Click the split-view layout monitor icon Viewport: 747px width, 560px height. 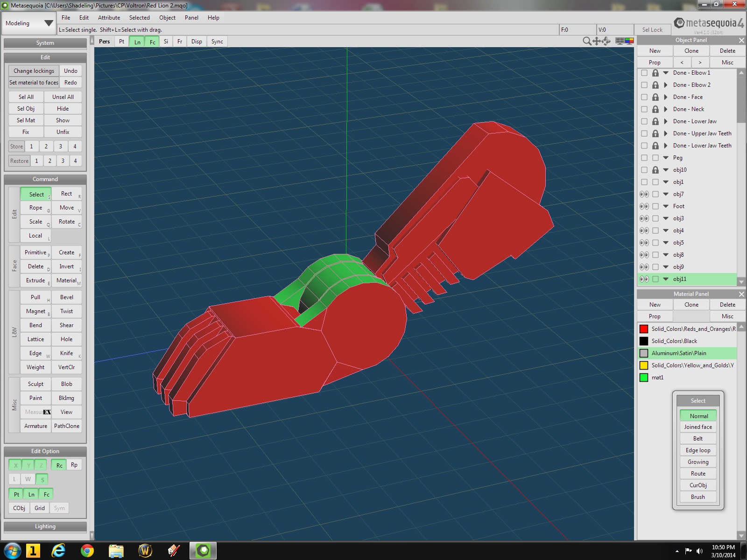(620, 41)
